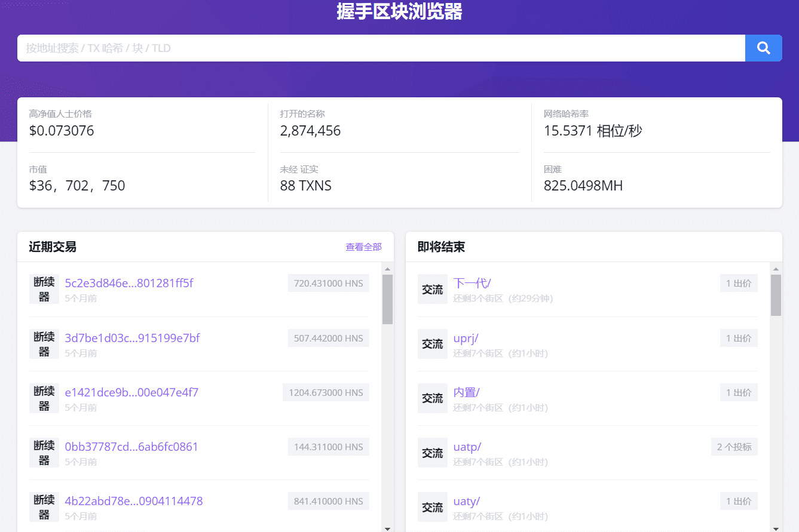Click the 2 个投标 bid tag

tap(734, 447)
